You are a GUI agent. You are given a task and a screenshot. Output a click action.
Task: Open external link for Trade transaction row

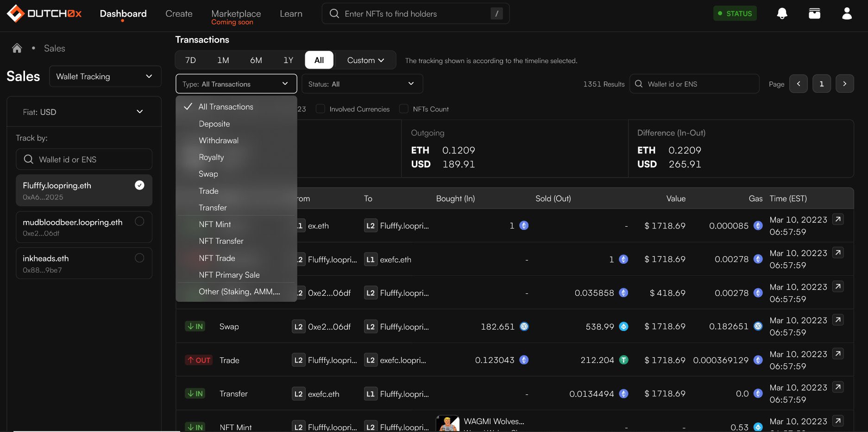(x=838, y=354)
